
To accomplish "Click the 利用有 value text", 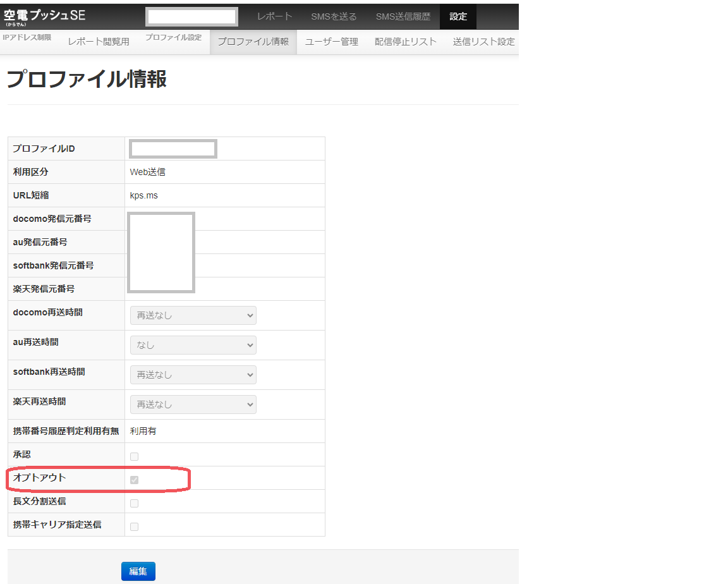I will tap(143, 431).
